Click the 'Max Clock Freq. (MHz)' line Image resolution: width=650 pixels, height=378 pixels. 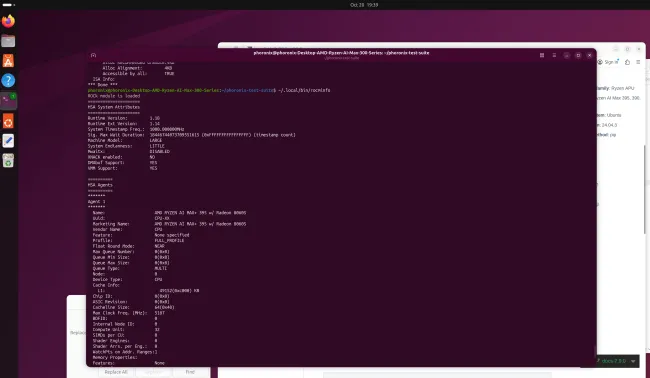(x=129, y=313)
